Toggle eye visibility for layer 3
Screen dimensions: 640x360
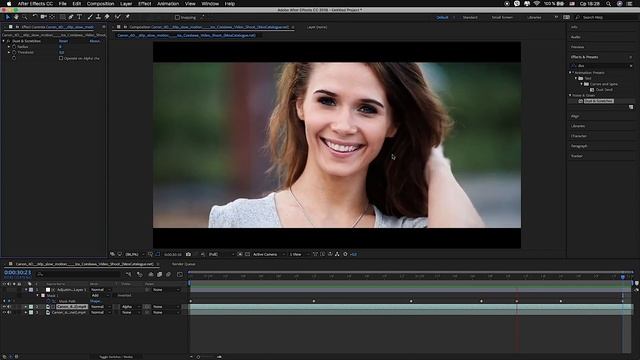4,312
